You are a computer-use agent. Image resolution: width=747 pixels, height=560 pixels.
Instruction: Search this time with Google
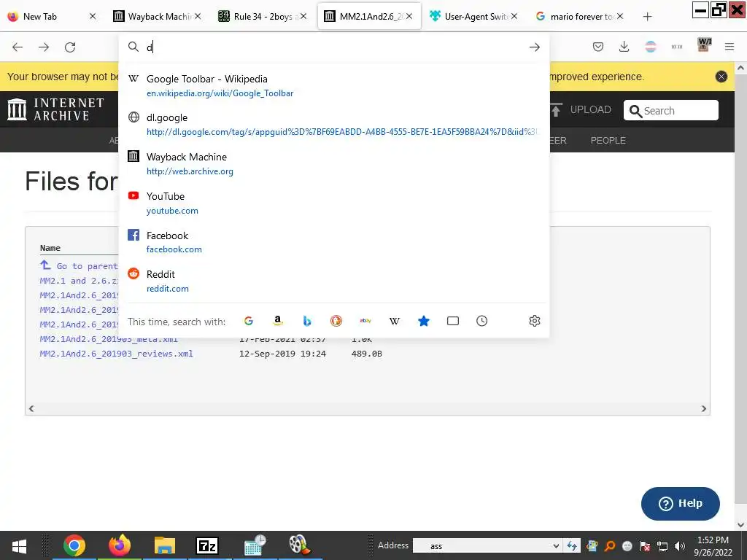[249, 321]
